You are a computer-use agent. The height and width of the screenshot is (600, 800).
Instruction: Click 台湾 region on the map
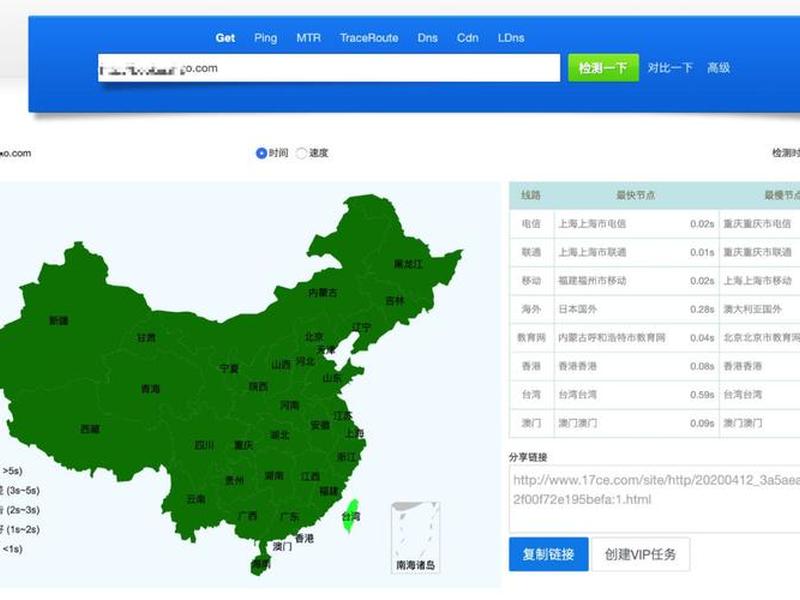(351, 516)
